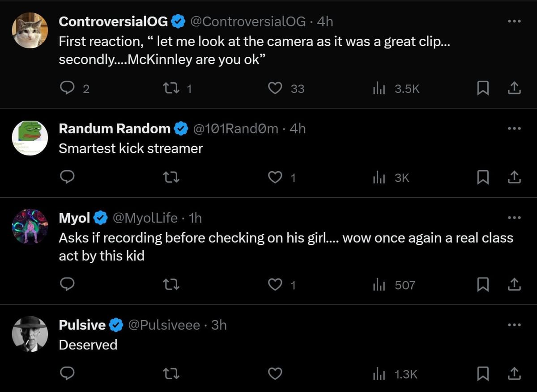Like the 'Smartest kick streamer' tweet
The height and width of the screenshot is (392, 537).
tap(275, 178)
